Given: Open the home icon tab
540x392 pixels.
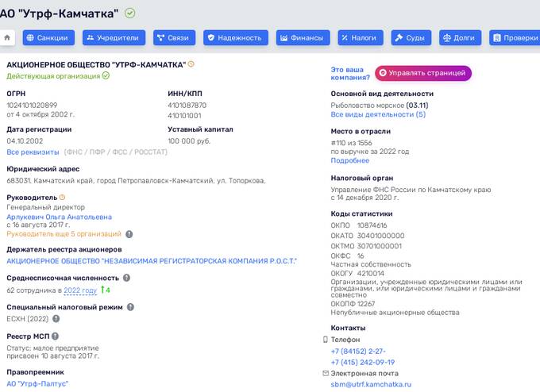Looking at the screenshot, I should click(x=7, y=38).
